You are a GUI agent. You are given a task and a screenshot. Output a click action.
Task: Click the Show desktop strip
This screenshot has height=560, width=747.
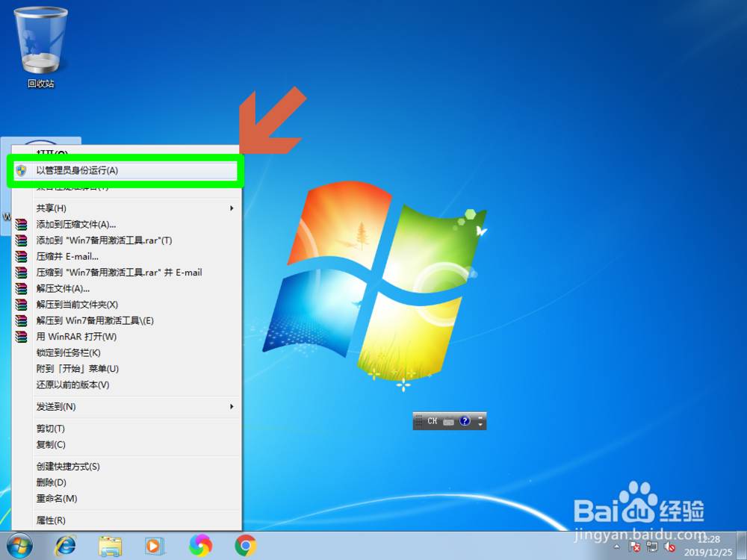(x=743, y=546)
